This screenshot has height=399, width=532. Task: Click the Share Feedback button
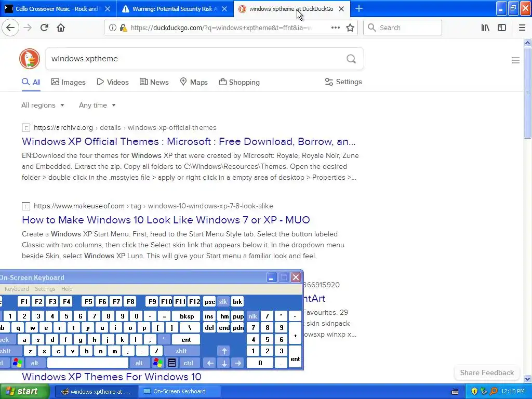[x=487, y=373]
